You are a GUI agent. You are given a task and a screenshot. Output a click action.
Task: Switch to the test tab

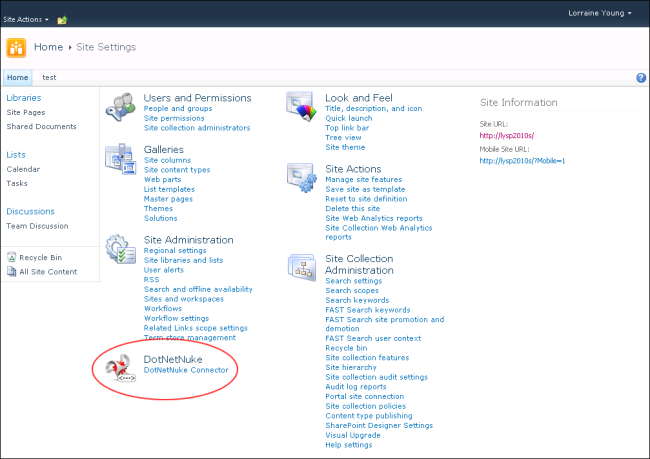(x=49, y=78)
